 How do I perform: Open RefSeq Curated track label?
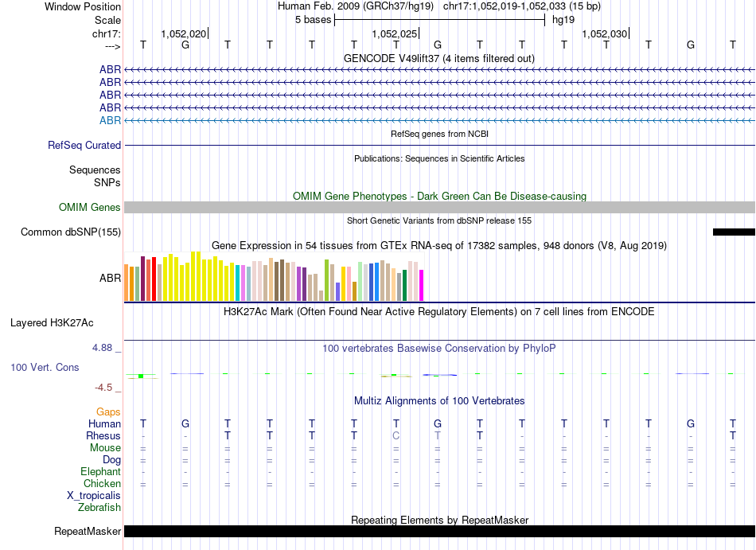point(84,145)
